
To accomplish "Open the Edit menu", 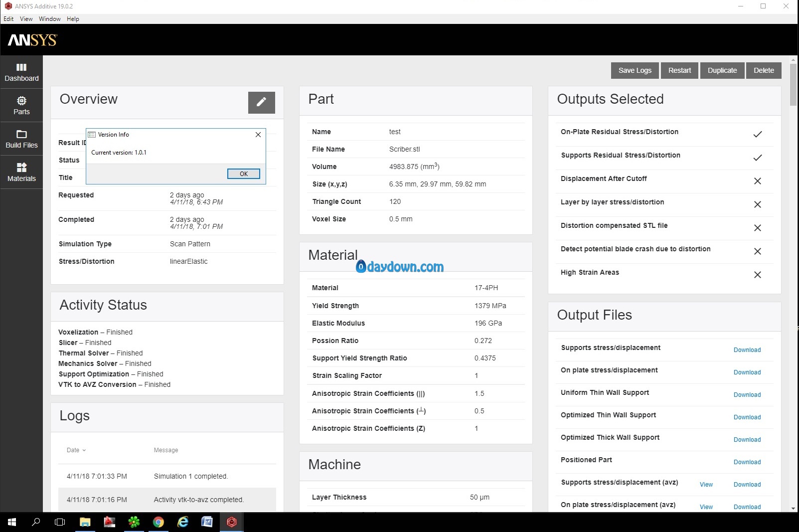I will pos(8,19).
